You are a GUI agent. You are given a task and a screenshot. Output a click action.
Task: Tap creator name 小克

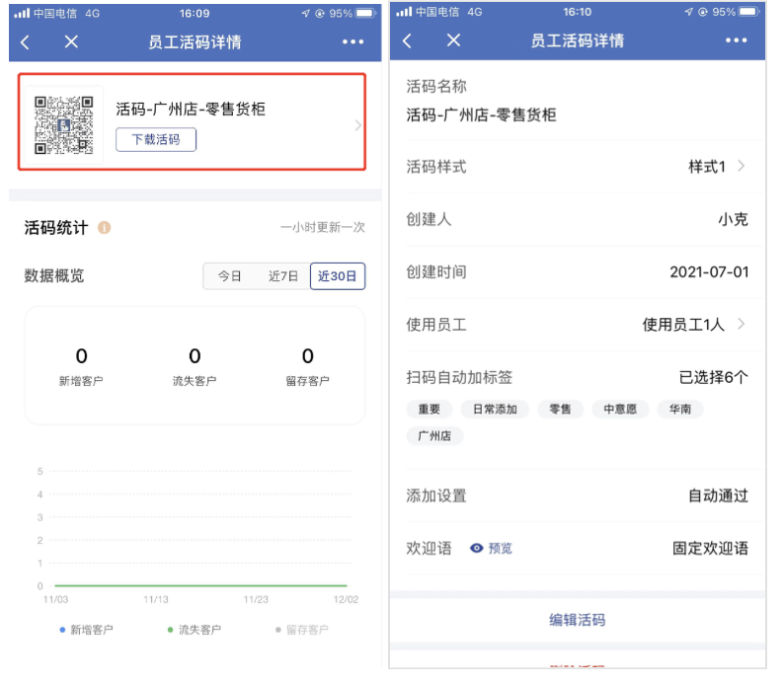733,219
